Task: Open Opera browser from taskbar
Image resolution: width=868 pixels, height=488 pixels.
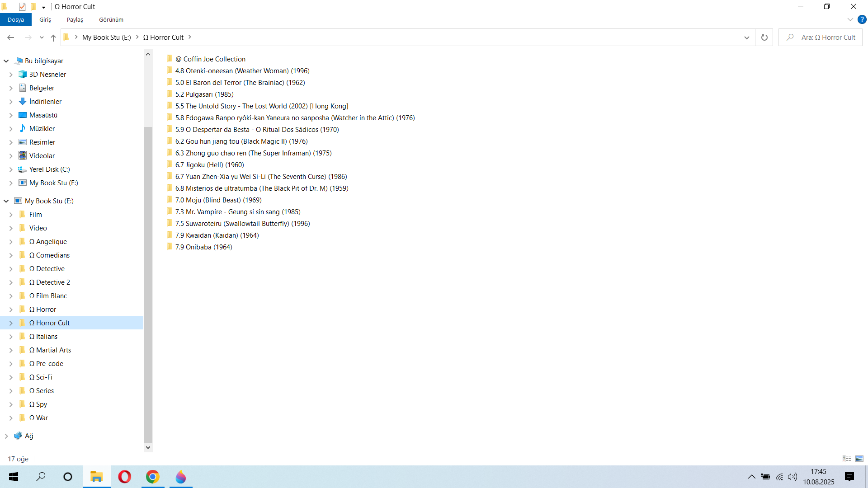Action: [124, 477]
